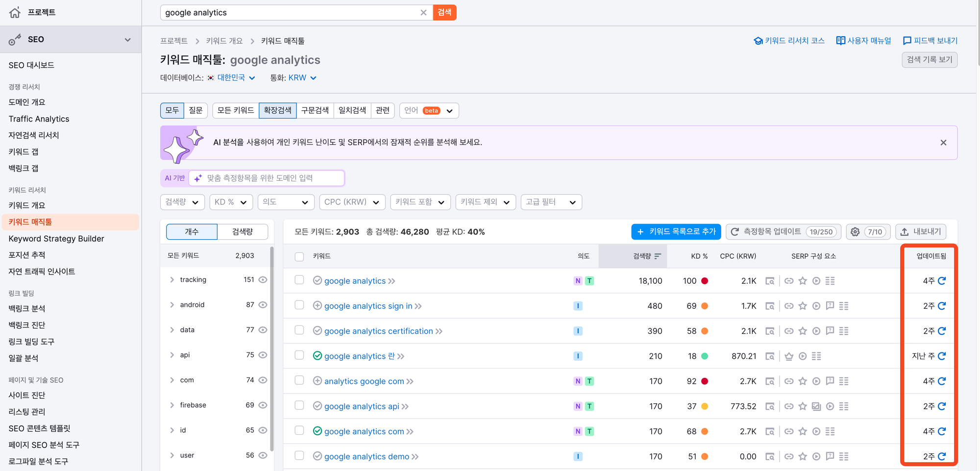Screen dimensions: 980x471
Task: Check the google analytics row checkbox
Action: coord(299,280)
